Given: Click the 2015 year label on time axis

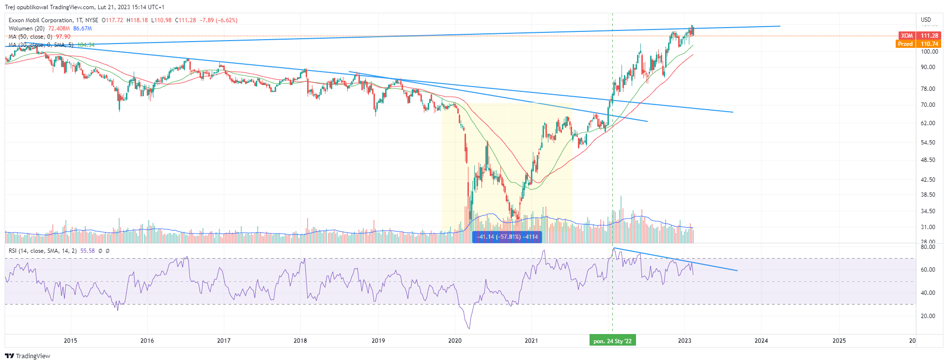Looking at the screenshot, I should tap(70, 341).
